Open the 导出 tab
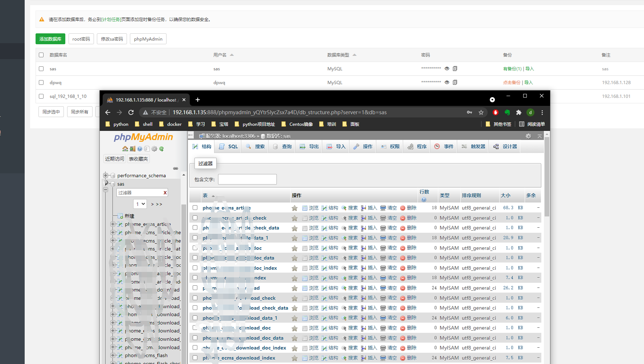This screenshot has height=364, width=644. coord(309,146)
